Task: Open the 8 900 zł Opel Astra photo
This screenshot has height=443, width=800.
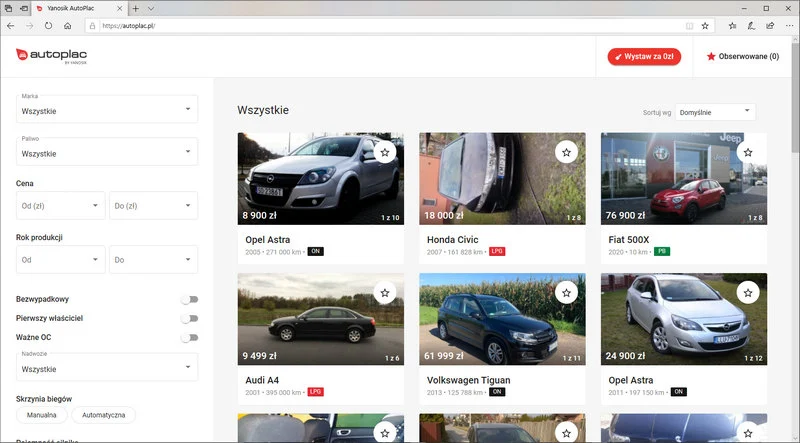Action: [x=320, y=179]
